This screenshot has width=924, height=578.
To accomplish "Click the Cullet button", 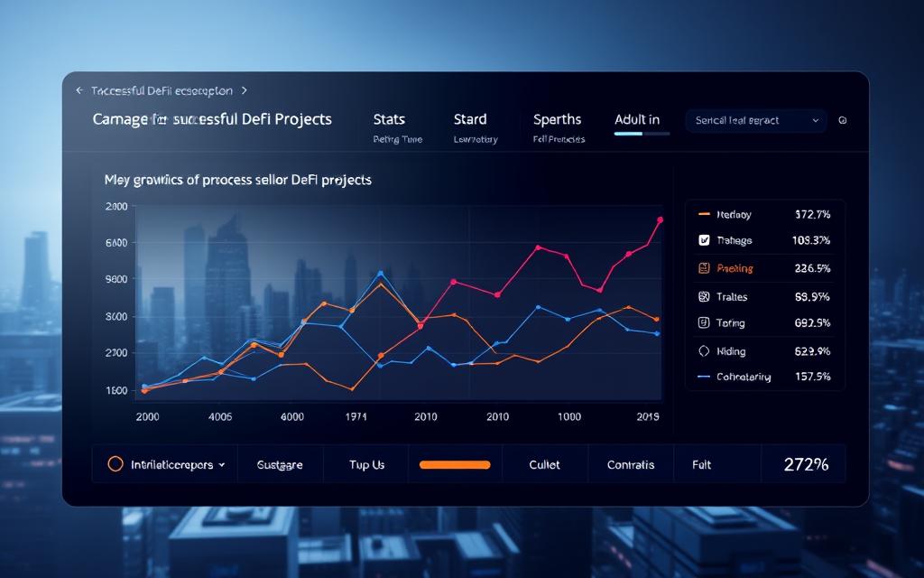I will click(x=543, y=463).
